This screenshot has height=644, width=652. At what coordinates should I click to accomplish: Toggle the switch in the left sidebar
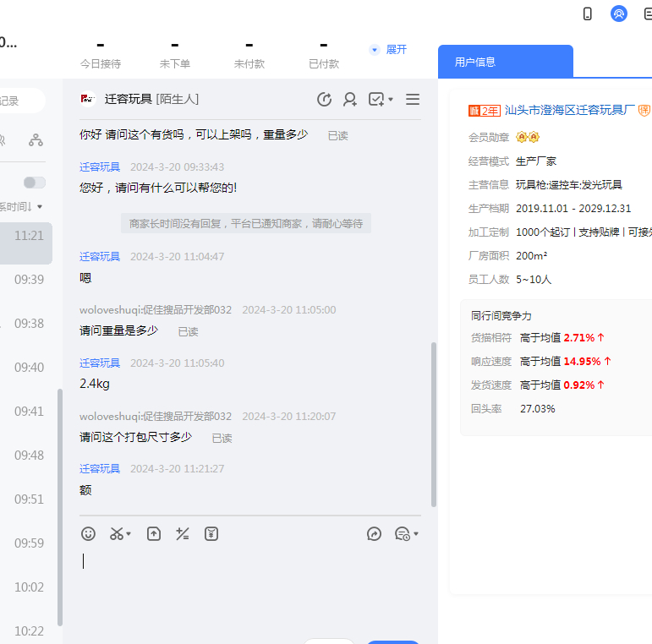tap(35, 183)
